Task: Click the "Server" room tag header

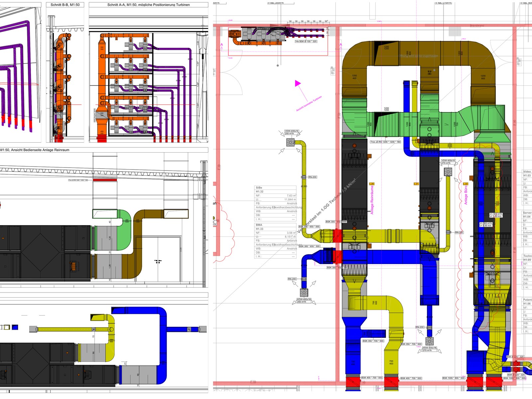Action: [x=527, y=213]
